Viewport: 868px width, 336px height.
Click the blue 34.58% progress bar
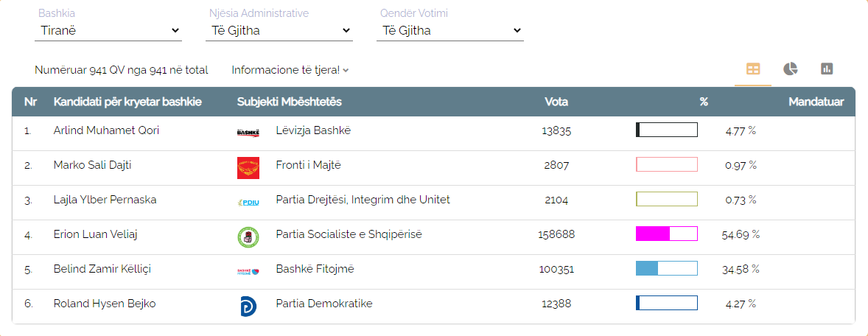click(x=667, y=268)
